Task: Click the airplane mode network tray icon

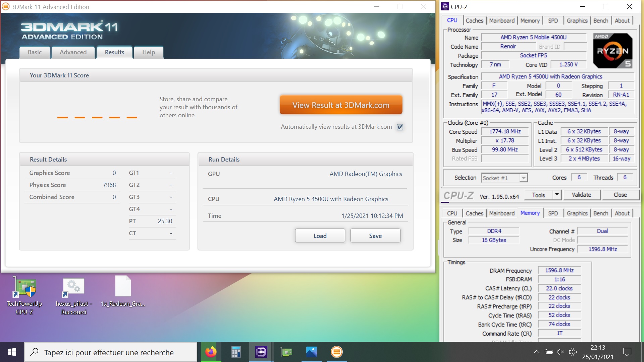Action: 573,352
